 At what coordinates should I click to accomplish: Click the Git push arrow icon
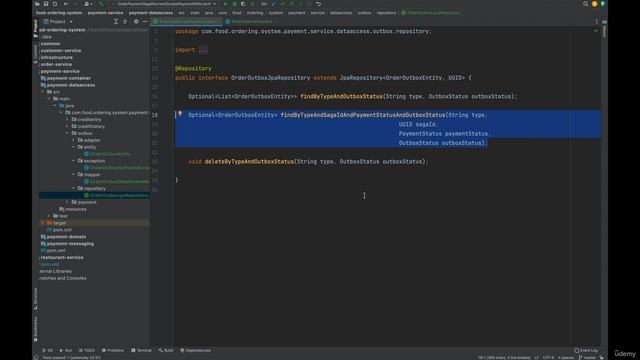[291, 4]
